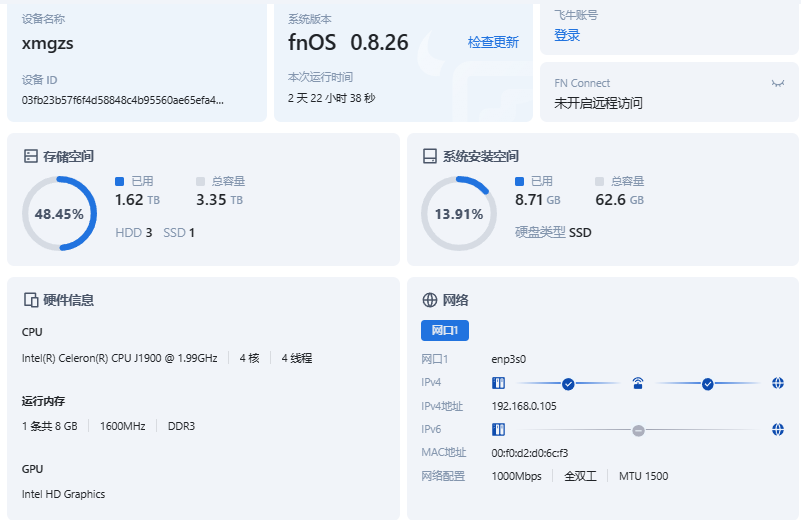Click the Intel HD Graphics text
This screenshot has height=520, width=801.
pyautogui.click(x=63, y=494)
